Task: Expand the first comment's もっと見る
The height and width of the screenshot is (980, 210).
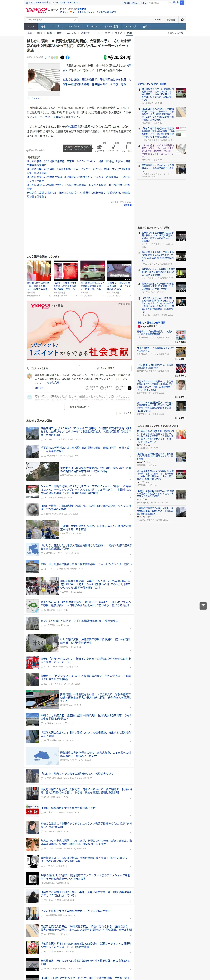Action: [x=53, y=382]
